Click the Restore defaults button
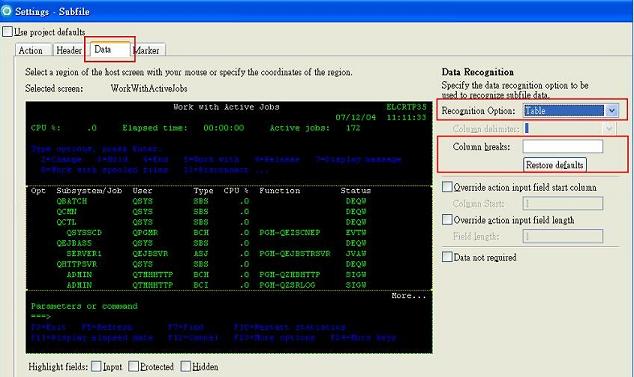 coord(554,165)
